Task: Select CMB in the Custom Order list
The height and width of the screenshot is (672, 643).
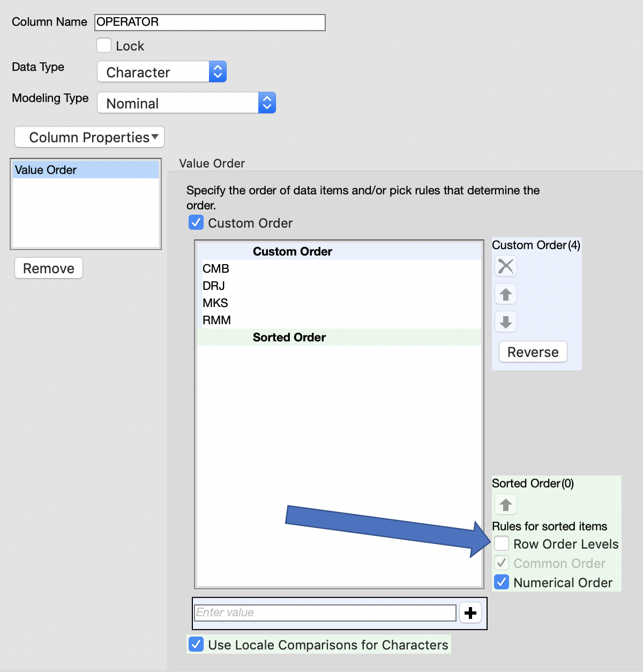Action: pos(216,268)
